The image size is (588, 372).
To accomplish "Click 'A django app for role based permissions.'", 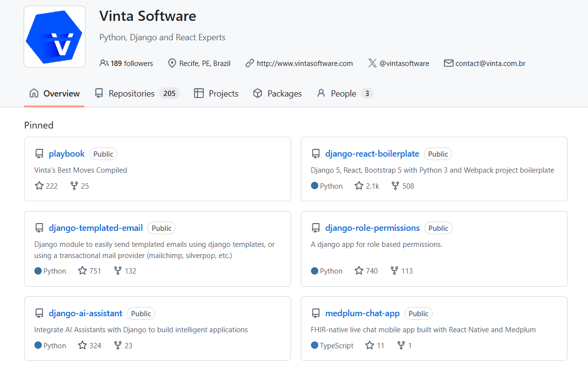I will coord(376,244).
